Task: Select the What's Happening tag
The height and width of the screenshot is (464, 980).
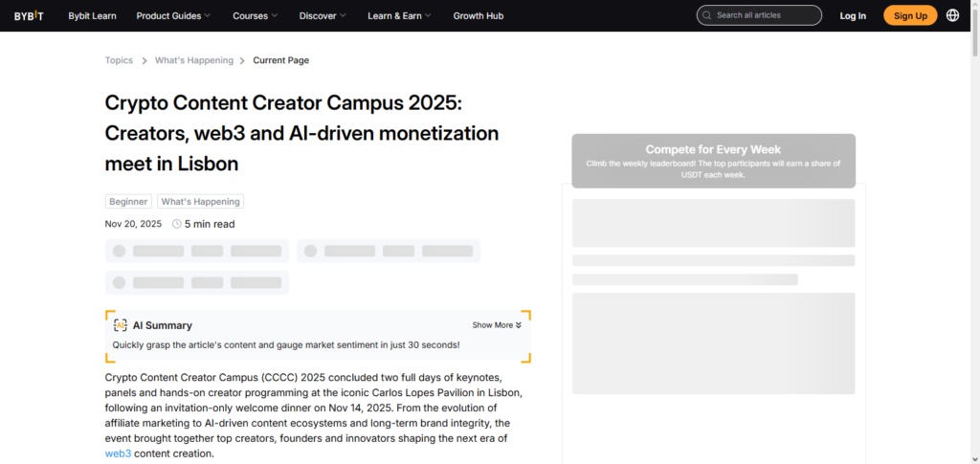Action: pyautogui.click(x=201, y=202)
